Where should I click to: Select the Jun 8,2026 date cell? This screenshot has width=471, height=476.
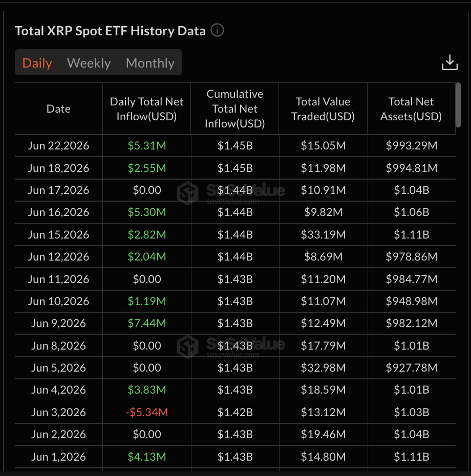tap(58, 345)
